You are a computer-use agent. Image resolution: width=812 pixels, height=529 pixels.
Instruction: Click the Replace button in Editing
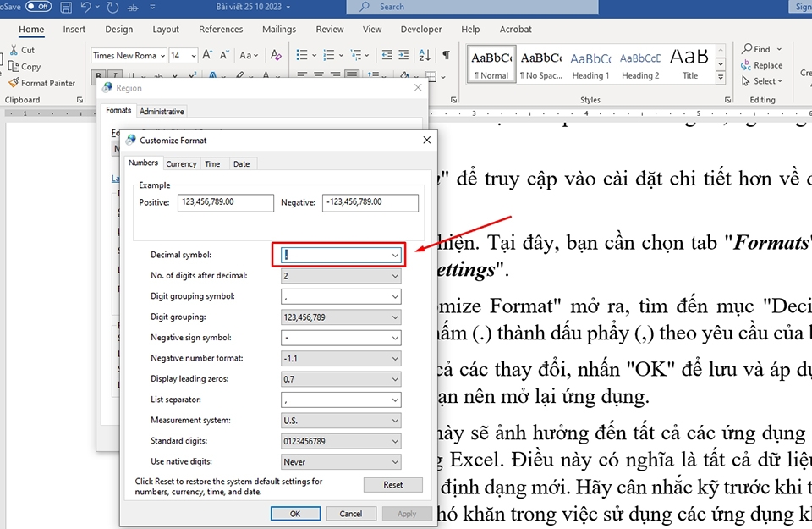coord(761,65)
